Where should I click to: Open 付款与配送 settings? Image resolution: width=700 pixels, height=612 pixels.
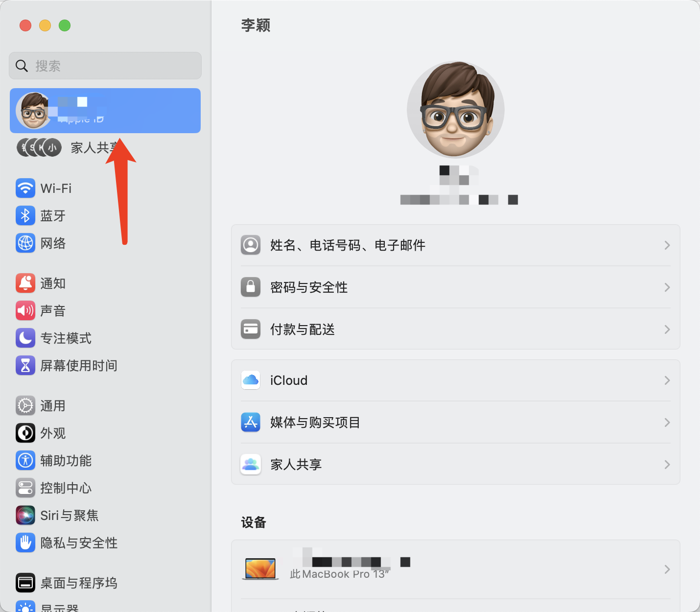455,329
